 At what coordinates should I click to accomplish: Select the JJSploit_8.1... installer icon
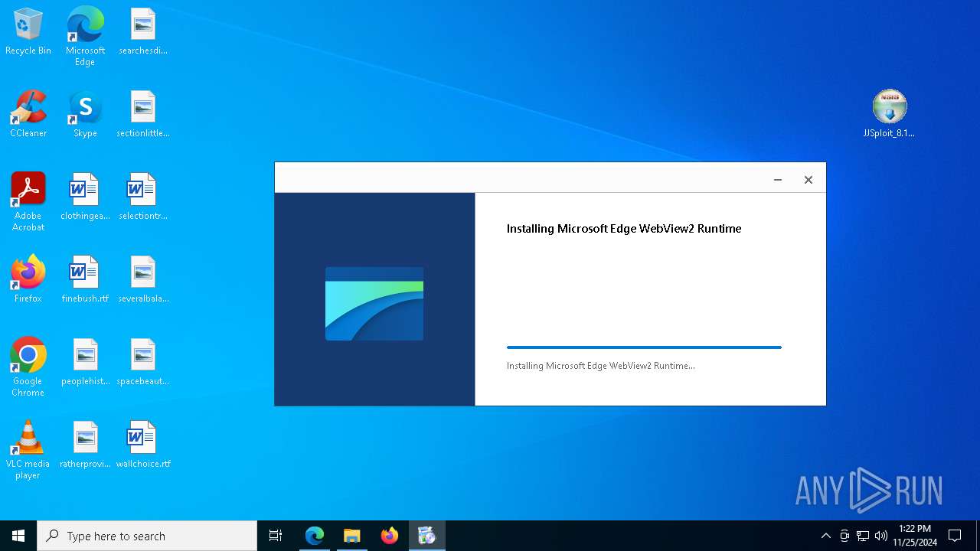point(889,114)
